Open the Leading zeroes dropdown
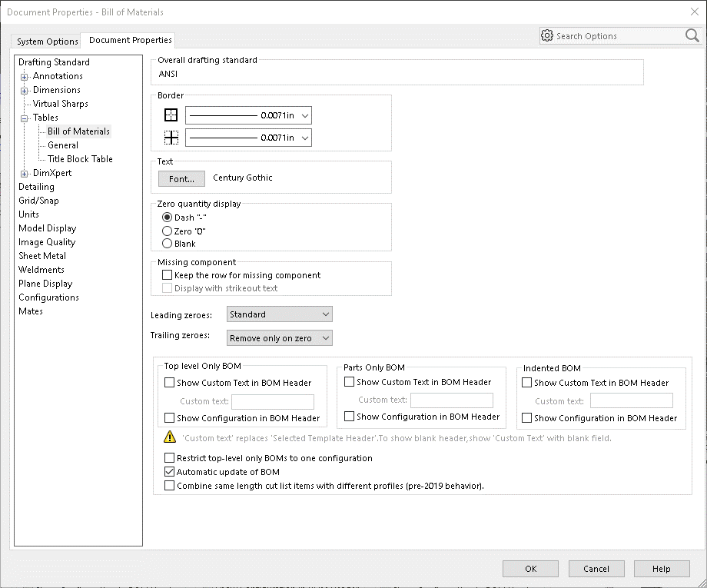Image resolution: width=707 pixels, height=588 pixels. click(x=280, y=314)
